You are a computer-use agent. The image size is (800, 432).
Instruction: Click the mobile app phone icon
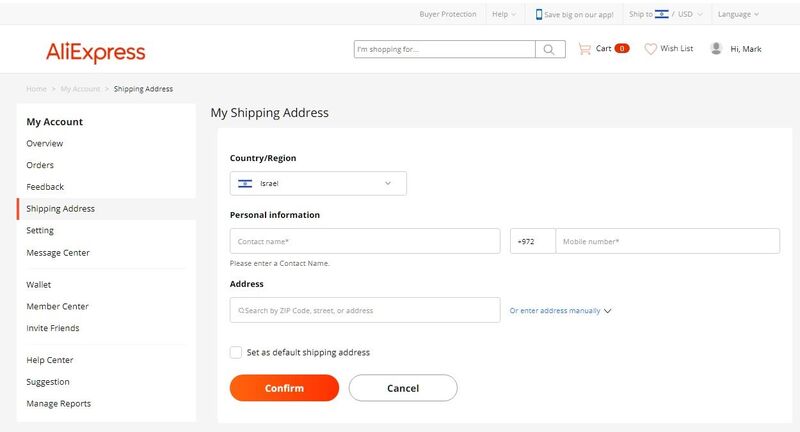pyautogui.click(x=539, y=14)
